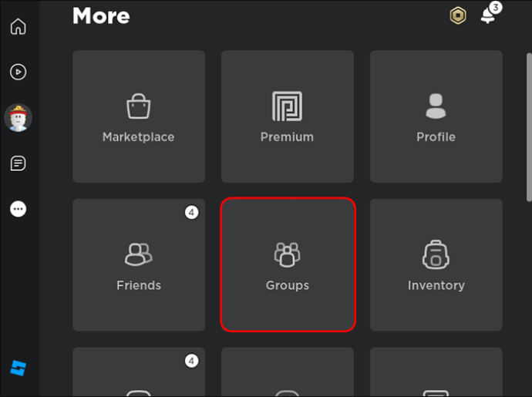Open the Premium tile

tap(288, 116)
